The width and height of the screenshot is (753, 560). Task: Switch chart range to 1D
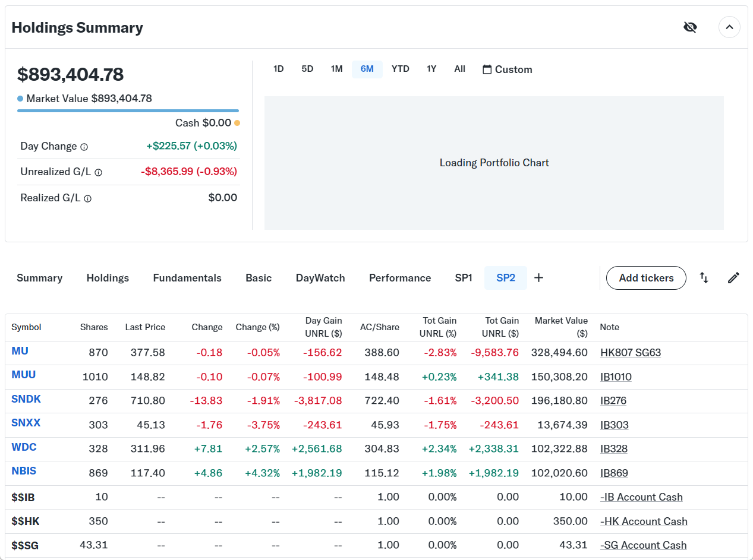pos(278,69)
